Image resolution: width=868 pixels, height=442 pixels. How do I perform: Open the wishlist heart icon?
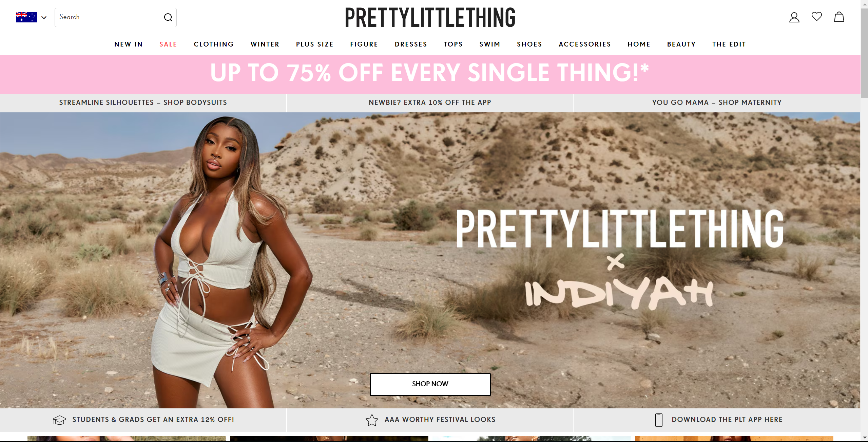click(816, 16)
